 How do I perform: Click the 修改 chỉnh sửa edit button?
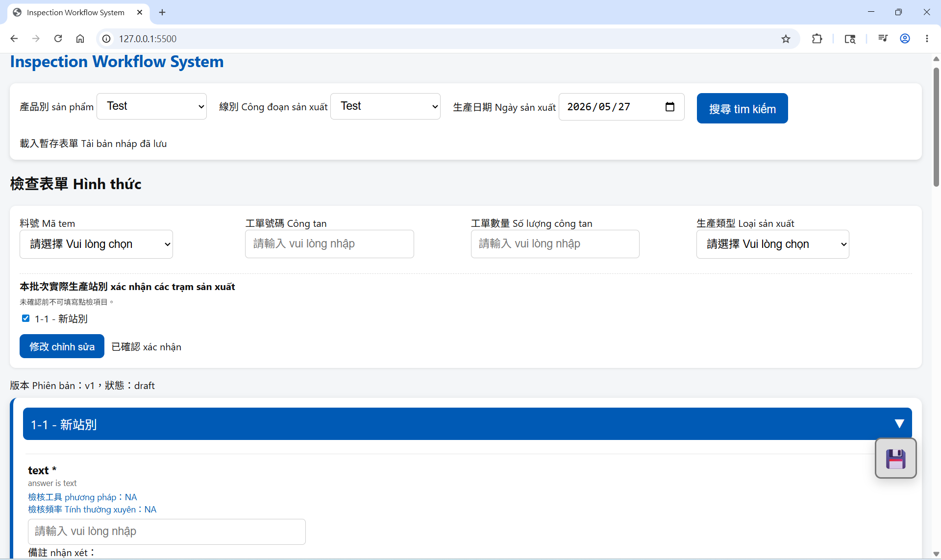62,346
